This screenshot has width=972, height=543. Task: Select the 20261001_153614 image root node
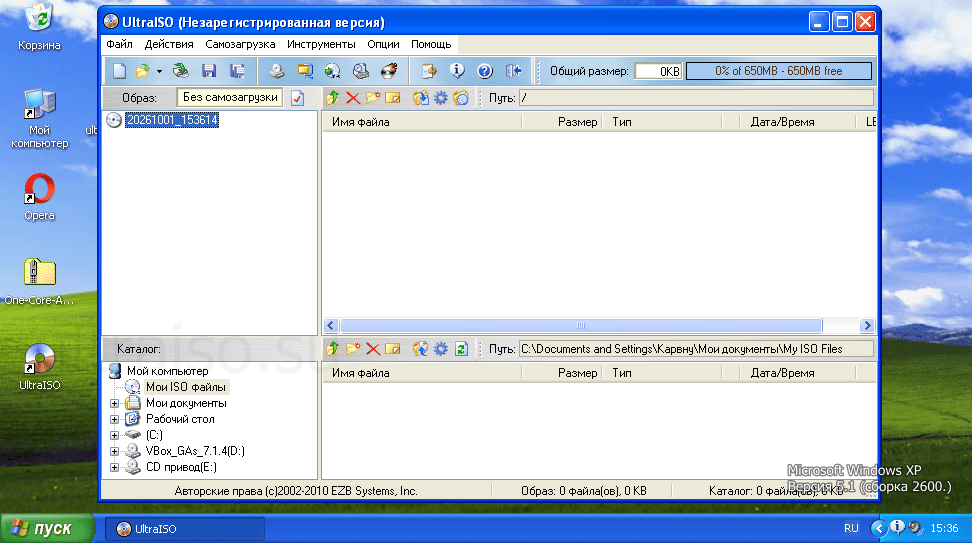(x=172, y=120)
